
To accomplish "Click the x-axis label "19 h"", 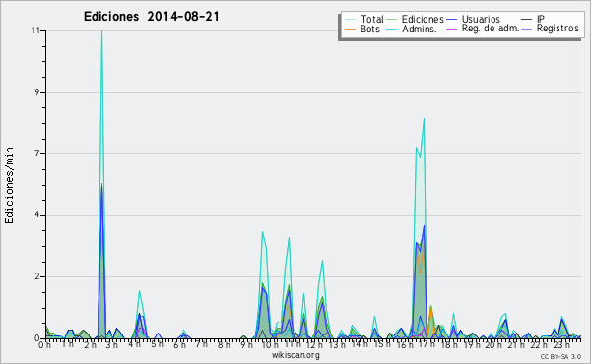I will pos(471,344).
